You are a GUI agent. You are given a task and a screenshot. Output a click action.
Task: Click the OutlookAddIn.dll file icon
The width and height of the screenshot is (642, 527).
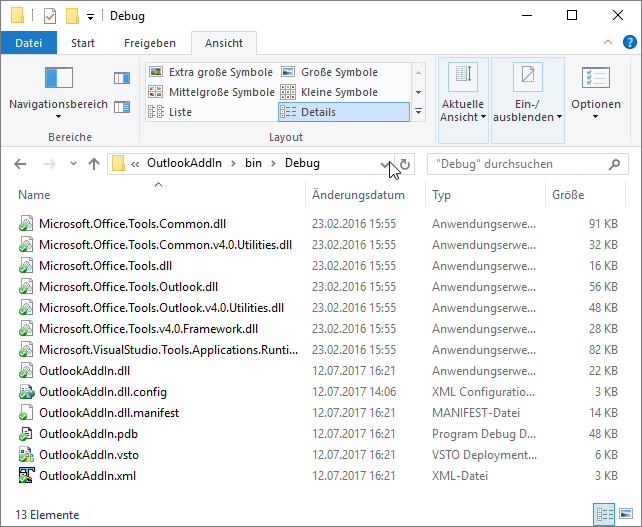coord(26,371)
